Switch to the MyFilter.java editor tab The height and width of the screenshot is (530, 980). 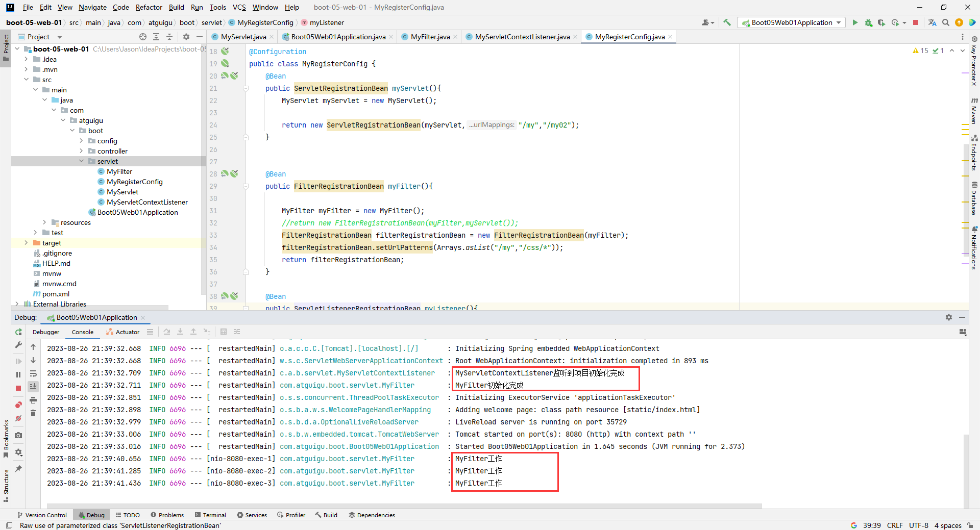coord(430,37)
